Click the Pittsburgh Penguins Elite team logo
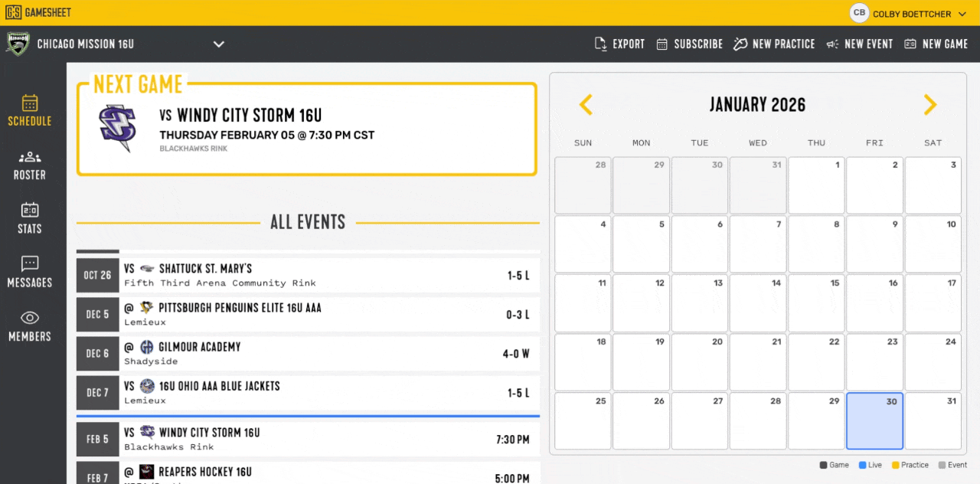This screenshot has width=980, height=484. tap(147, 308)
